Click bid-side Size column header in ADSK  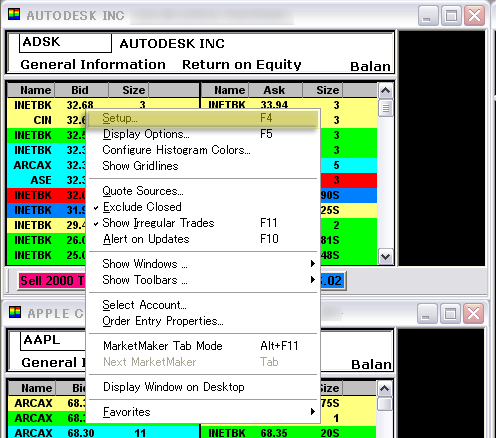pyautogui.click(x=129, y=90)
